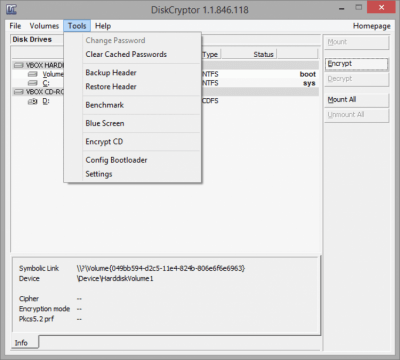This screenshot has width=400, height=360.
Task: Open the File menu
Action: 15,26
